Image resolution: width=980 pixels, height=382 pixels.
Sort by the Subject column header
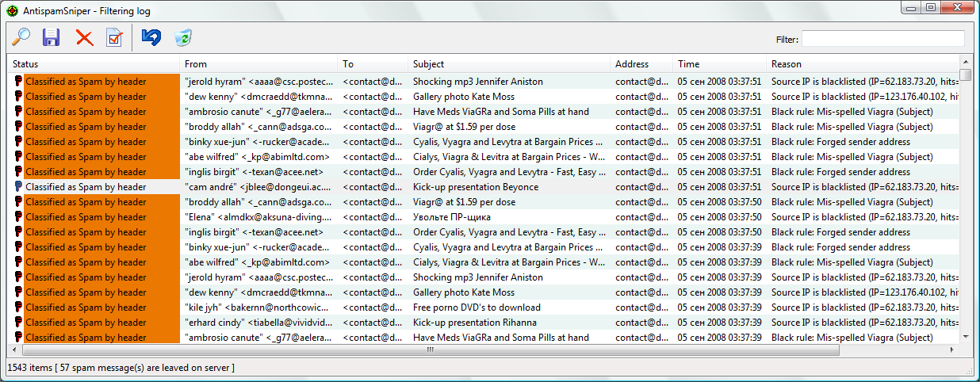[x=510, y=64]
